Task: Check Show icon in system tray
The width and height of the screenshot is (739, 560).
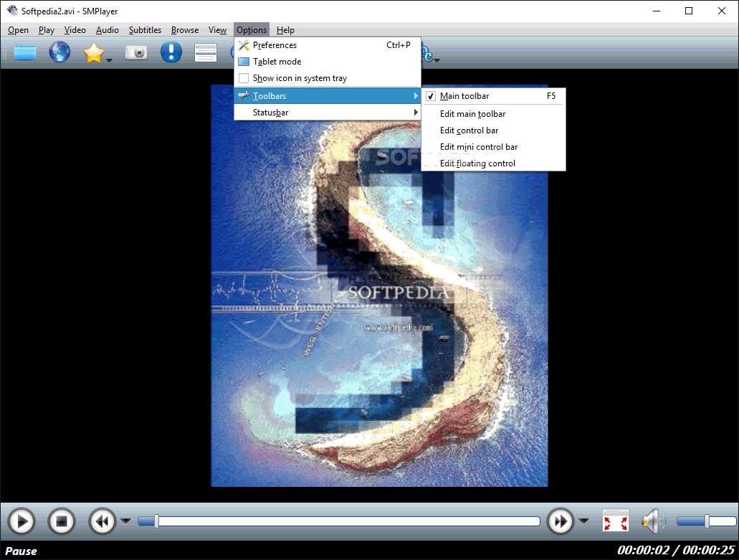Action: (x=327, y=77)
